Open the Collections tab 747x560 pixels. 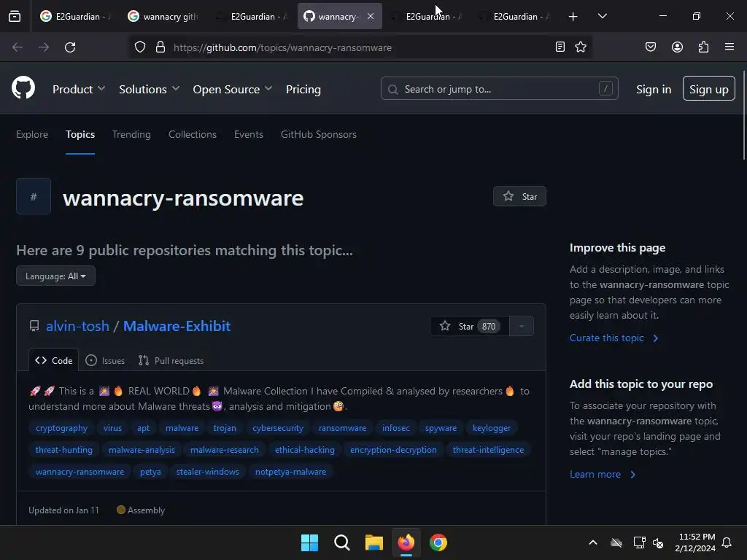point(193,134)
